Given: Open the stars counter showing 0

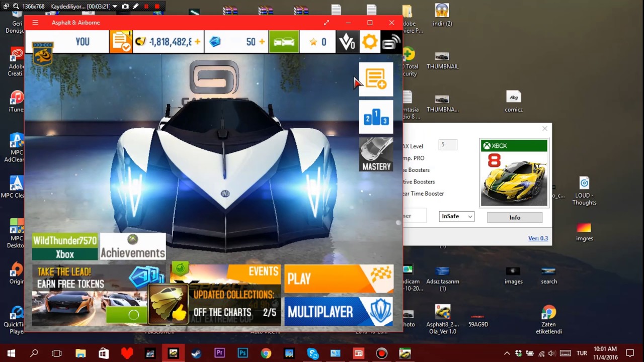Looking at the screenshot, I should (317, 42).
